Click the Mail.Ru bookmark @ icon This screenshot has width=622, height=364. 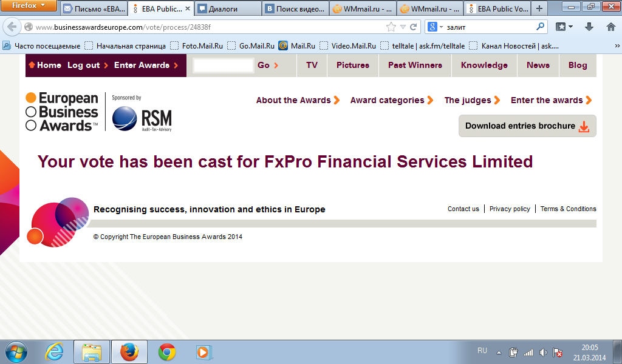(x=283, y=46)
